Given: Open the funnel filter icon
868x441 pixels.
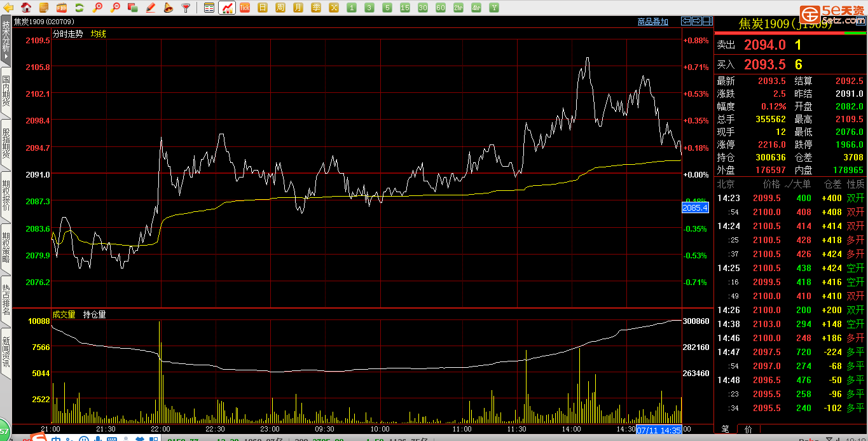Looking at the screenshot, I should pyautogui.click(x=186, y=8).
